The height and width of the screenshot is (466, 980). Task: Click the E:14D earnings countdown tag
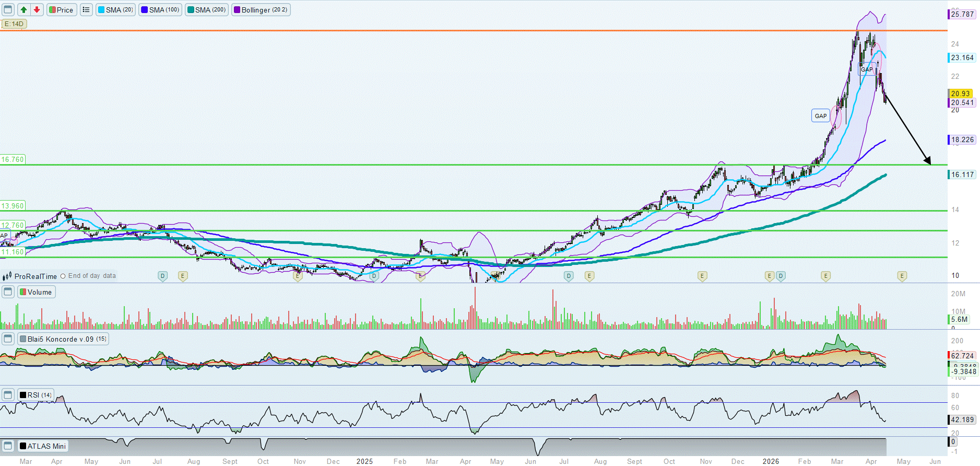pos(14,24)
